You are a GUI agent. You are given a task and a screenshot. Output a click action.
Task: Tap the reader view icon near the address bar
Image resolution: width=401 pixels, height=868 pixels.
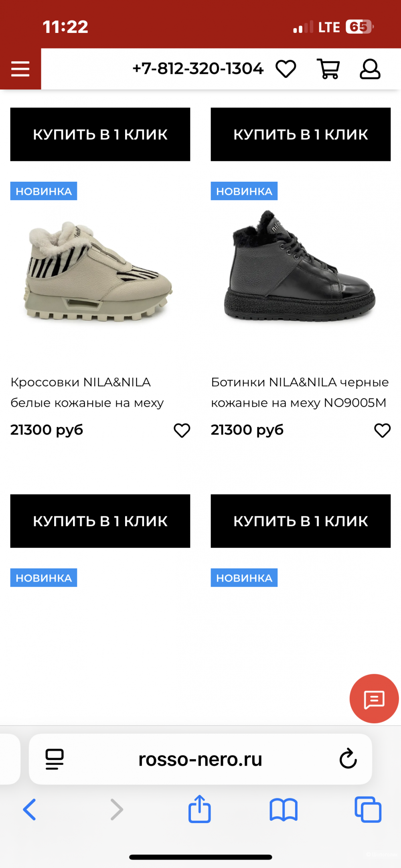click(x=55, y=759)
